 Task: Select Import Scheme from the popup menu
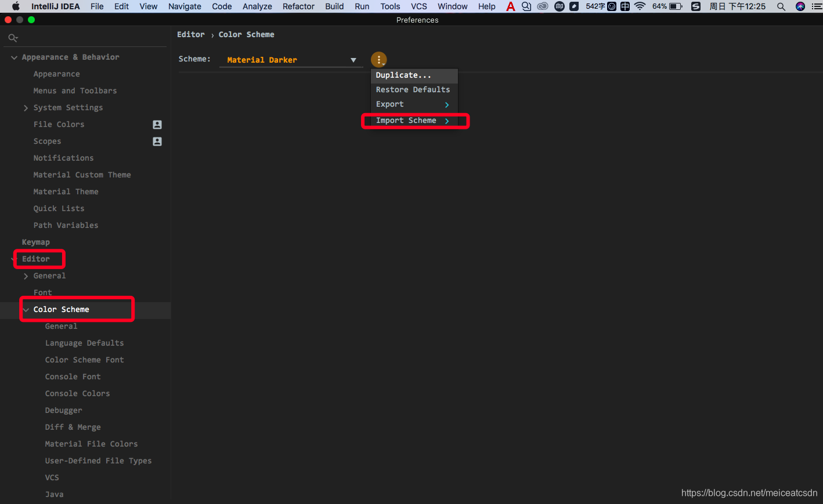point(414,121)
